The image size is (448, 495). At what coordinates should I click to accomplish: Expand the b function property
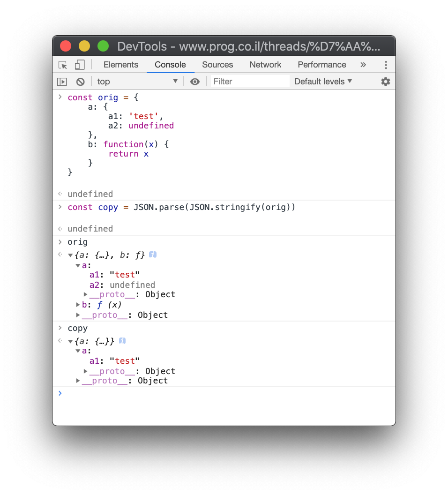78,304
